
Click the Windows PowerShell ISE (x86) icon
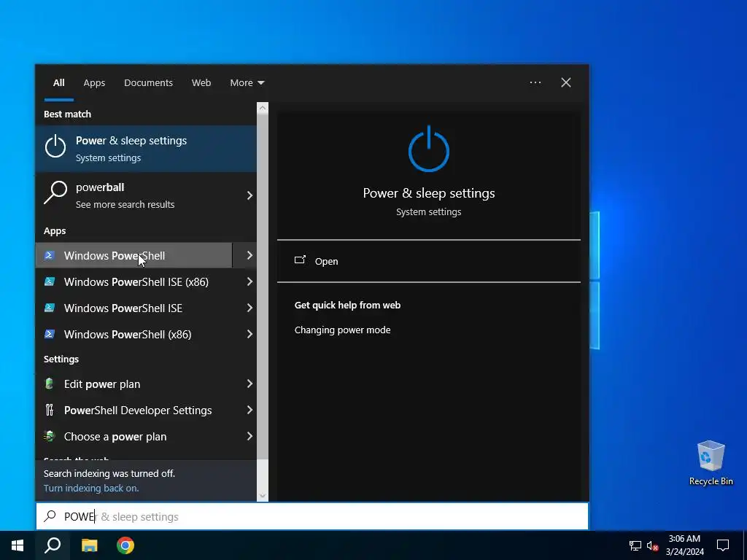point(49,281)
